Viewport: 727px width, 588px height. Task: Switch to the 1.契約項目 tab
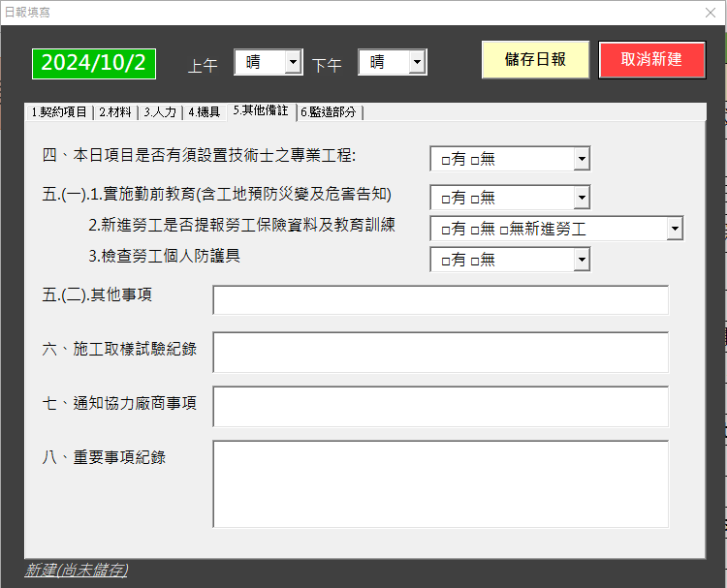click(59, 112)
